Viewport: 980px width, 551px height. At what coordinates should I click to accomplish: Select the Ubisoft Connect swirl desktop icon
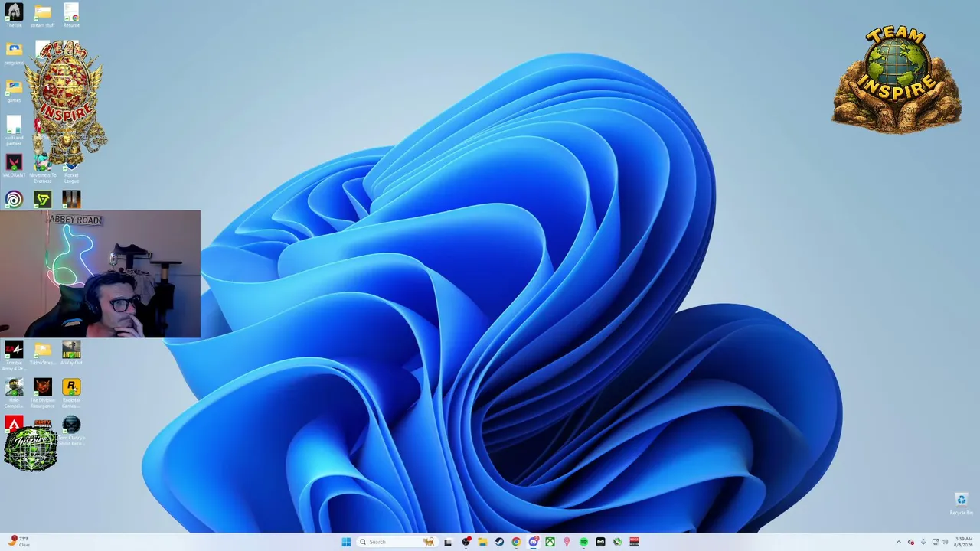tap(14, 200)
